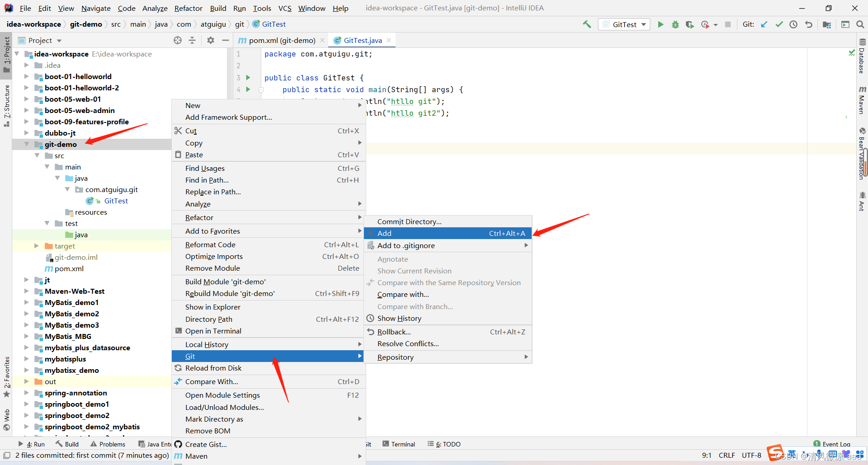Select Git in the context menu
868x465 pixels.
[269, 356]
